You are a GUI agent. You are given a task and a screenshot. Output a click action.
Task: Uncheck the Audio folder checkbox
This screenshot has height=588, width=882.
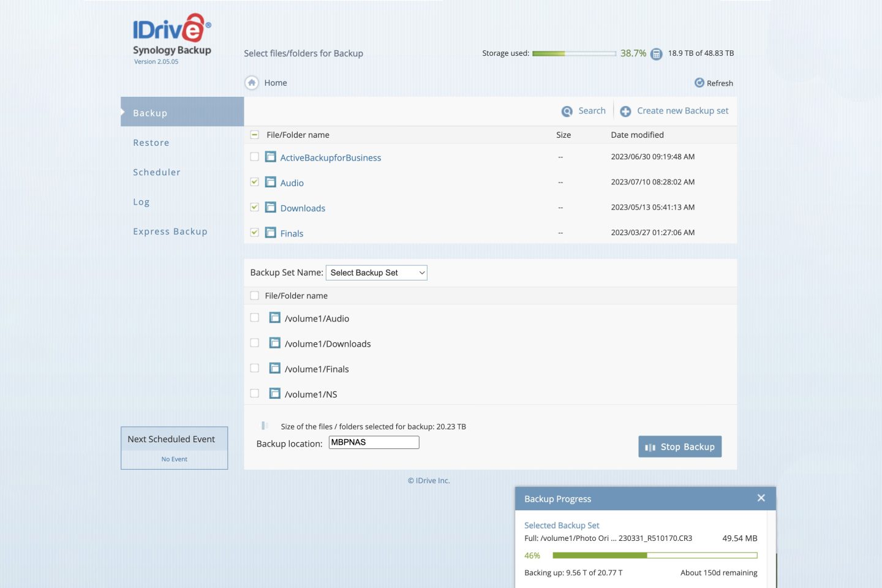254,182
